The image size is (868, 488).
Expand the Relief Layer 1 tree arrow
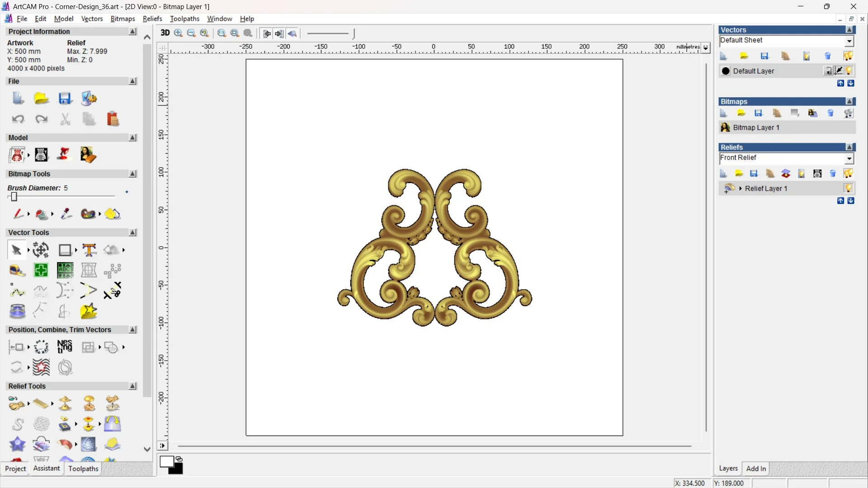[x=741, y=188]
